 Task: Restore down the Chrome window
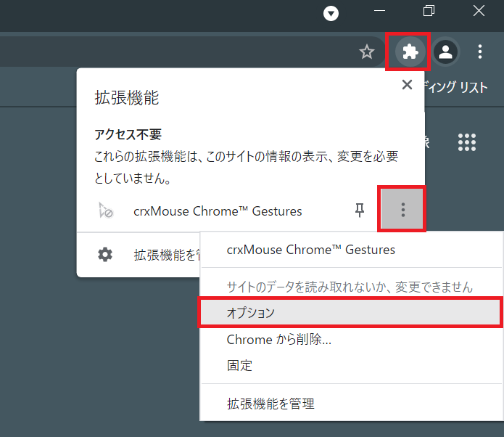tap(429, 11)
